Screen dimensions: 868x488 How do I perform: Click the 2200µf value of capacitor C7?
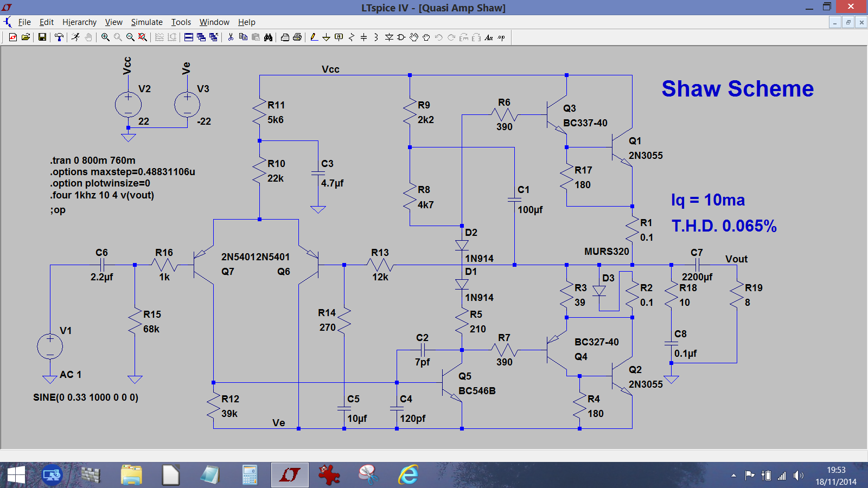coord(697,277)
